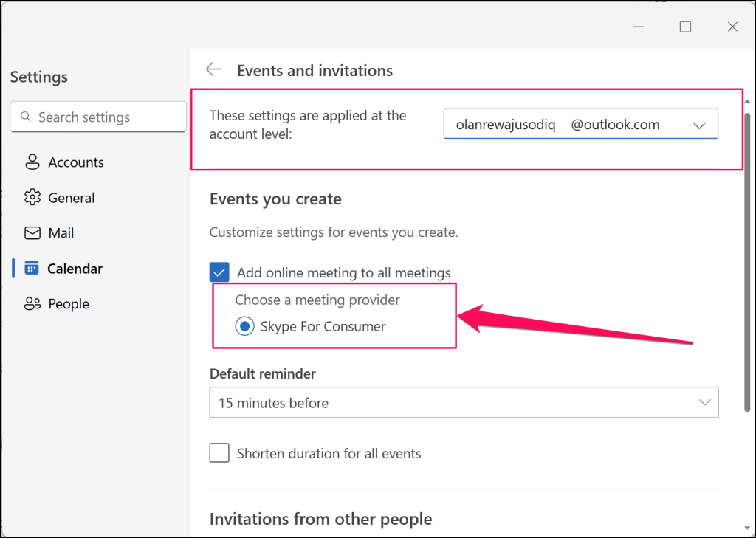756x538 pixels.
Task: Go to Mail settings label
Action: pyautogui.click(x=61, y=233)
